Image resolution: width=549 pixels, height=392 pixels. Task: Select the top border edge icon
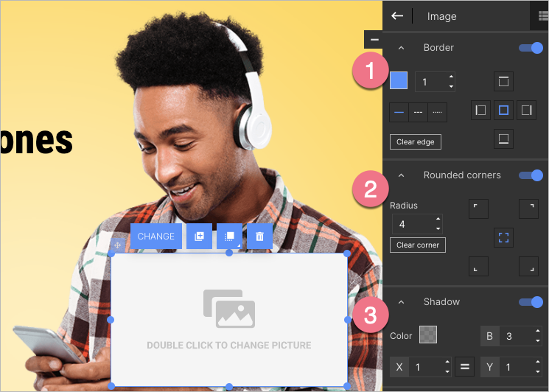point(503,81)
